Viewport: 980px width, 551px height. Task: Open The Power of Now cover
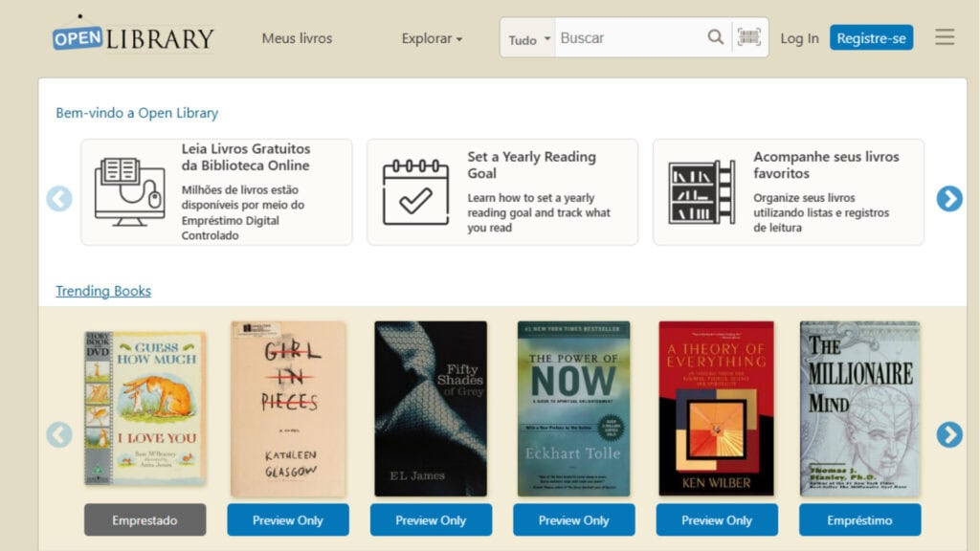click(x=574, y=408)
